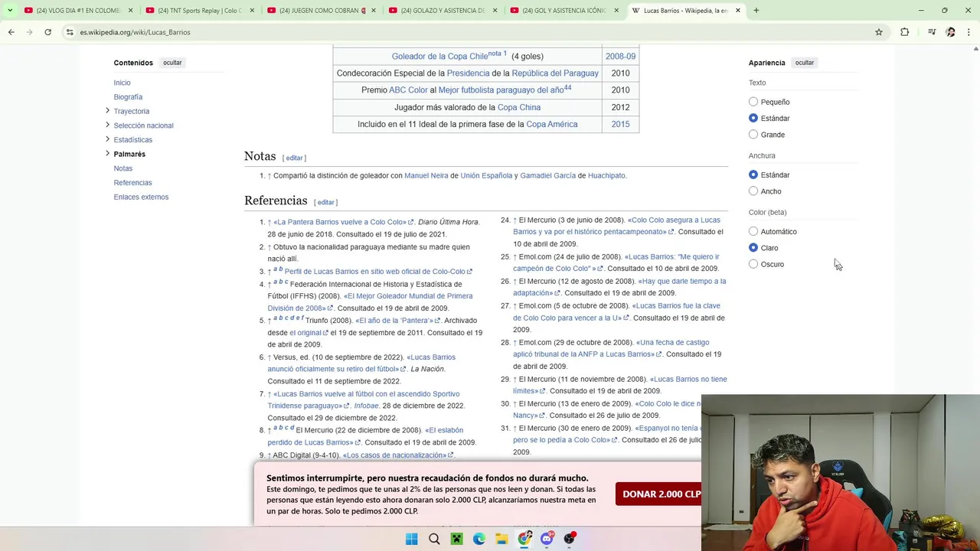
Task: Close the GOLAZO Y ASISTENCIA tab
Action: coord(495,11)
